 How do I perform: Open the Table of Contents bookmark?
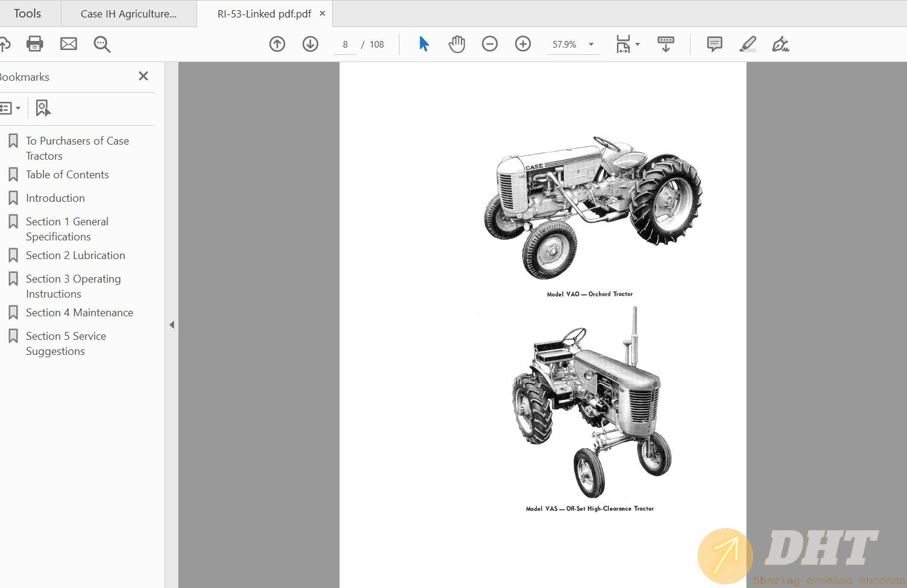click(x=67, y=175)
